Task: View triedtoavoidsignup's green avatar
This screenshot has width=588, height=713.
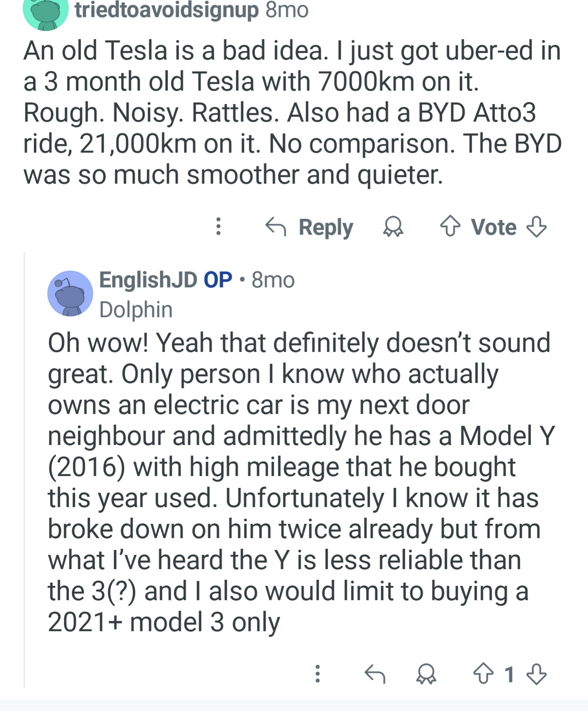Action: 45,12
